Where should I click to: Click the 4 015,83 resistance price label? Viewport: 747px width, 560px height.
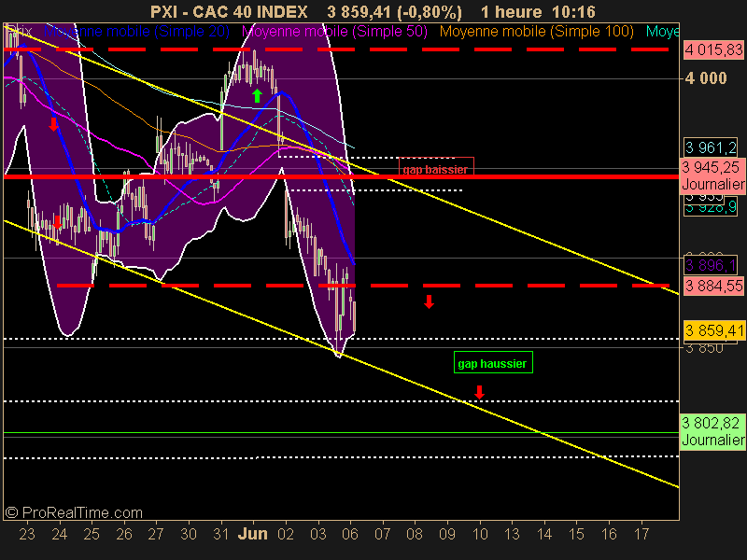(x=713, y=49)
